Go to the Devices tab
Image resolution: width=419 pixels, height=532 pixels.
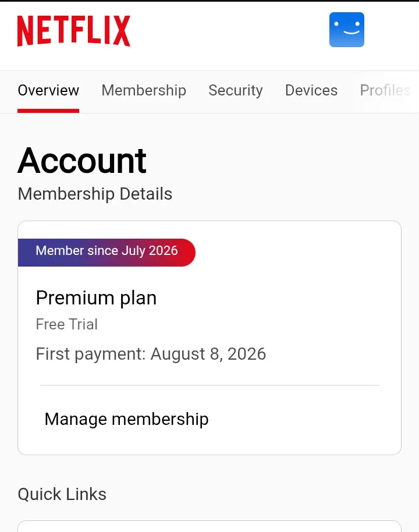(311, 90)
